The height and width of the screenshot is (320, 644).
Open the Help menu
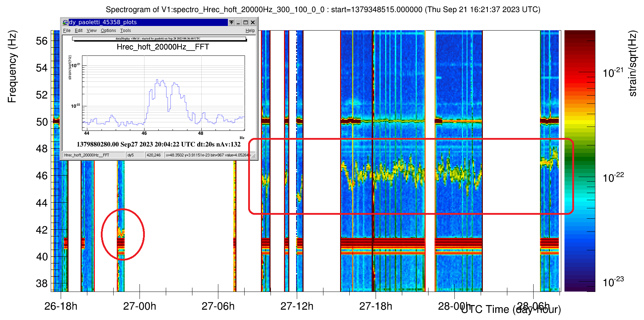(250, 31)
